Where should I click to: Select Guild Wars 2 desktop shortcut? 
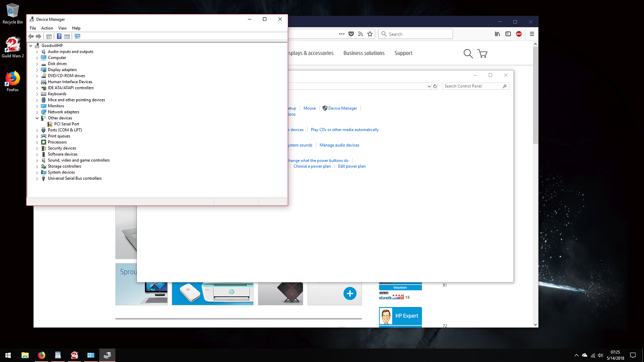click(13, 47)
